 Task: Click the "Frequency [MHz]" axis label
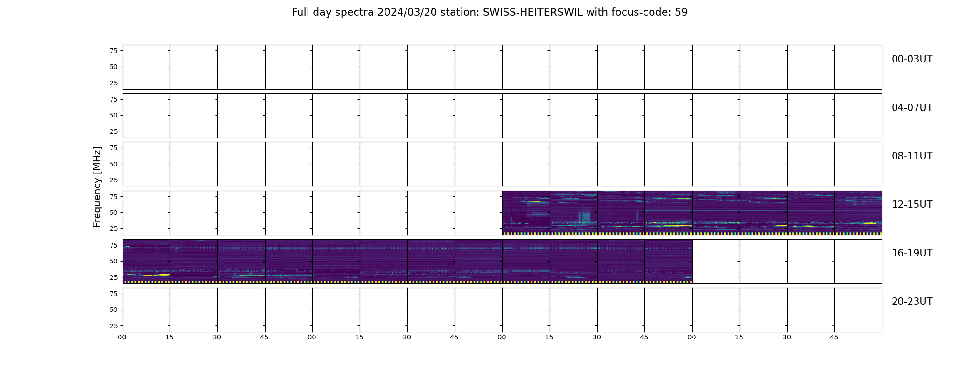(97, 187)
